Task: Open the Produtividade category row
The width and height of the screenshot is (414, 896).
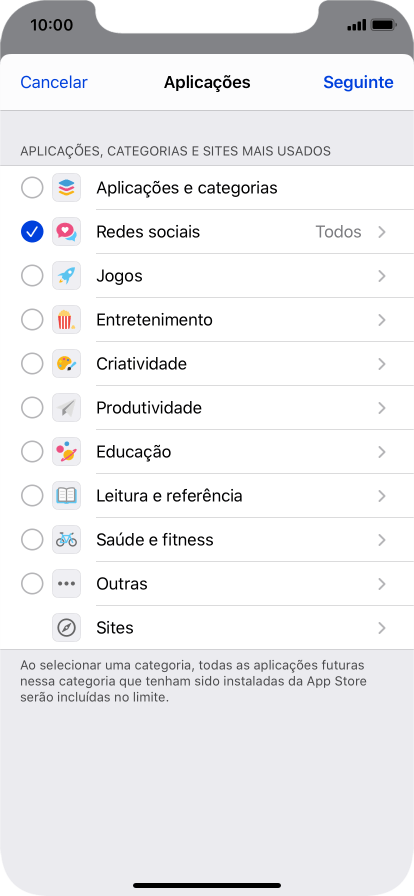Action: tap(207, 408)
